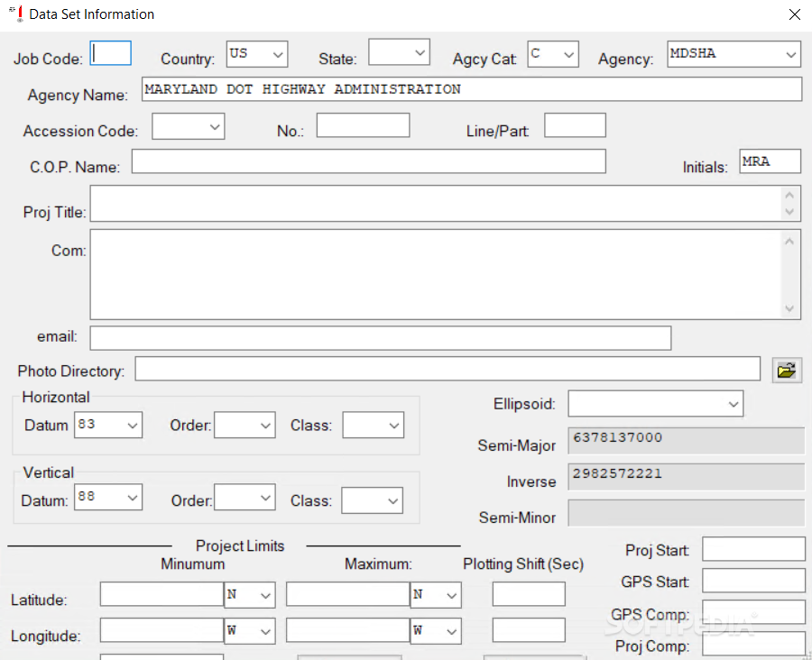Open the maximum Latitude N hemisphere dropdown
Screen dimensions: 812x660
coord(436,595)
